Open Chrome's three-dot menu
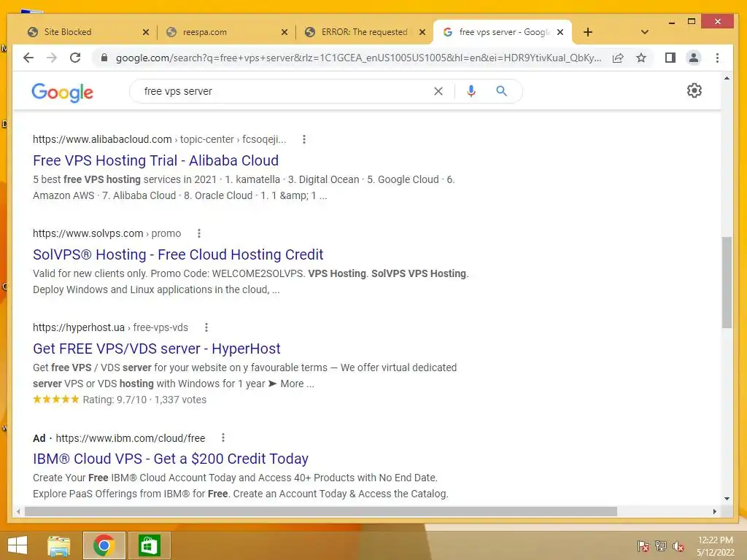 coord(718,58)
